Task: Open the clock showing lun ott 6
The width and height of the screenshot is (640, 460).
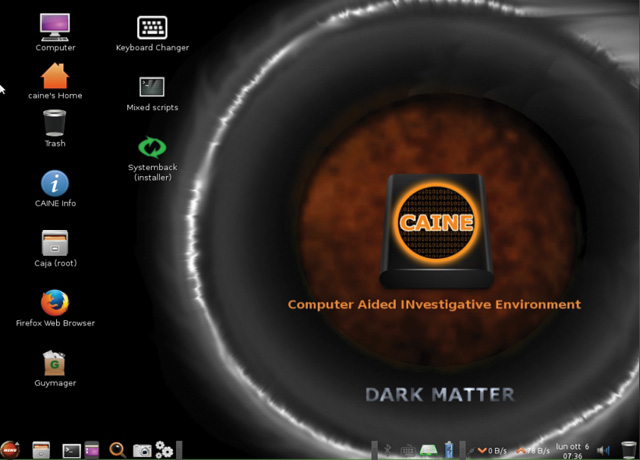Action: pos(572,451)
